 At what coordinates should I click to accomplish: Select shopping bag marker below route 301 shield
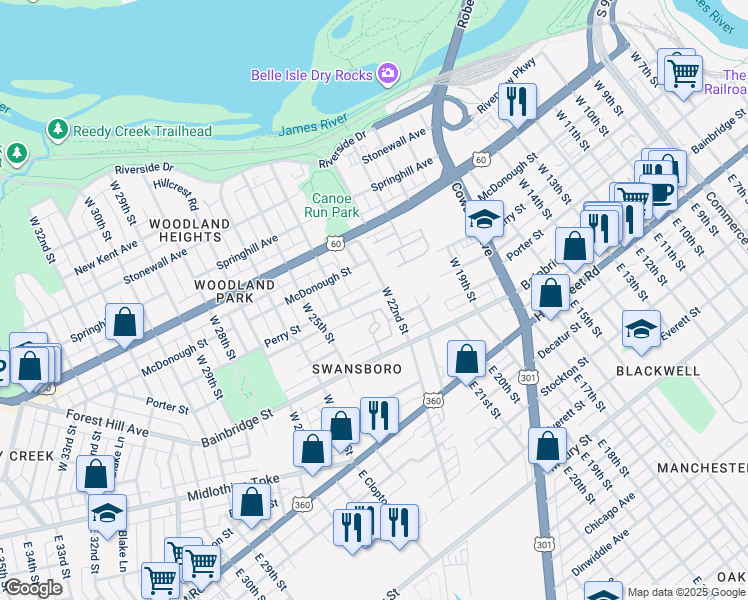click(547, 447)
